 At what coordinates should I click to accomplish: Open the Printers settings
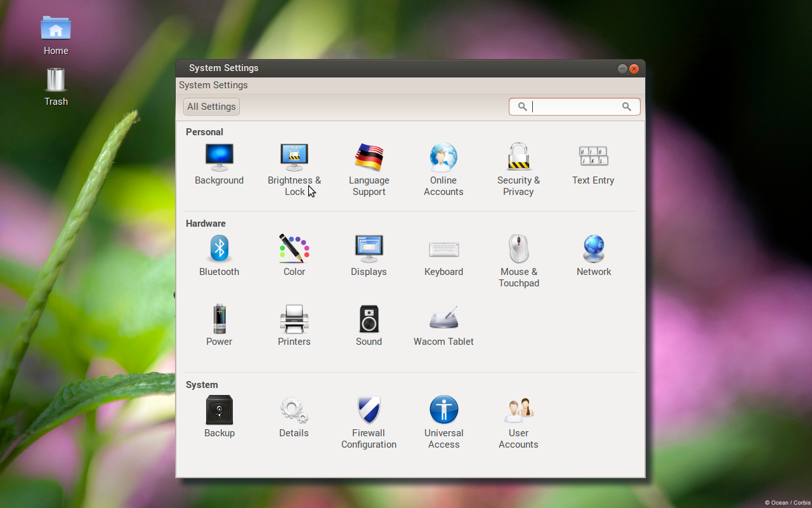click(x=294, y=319)
